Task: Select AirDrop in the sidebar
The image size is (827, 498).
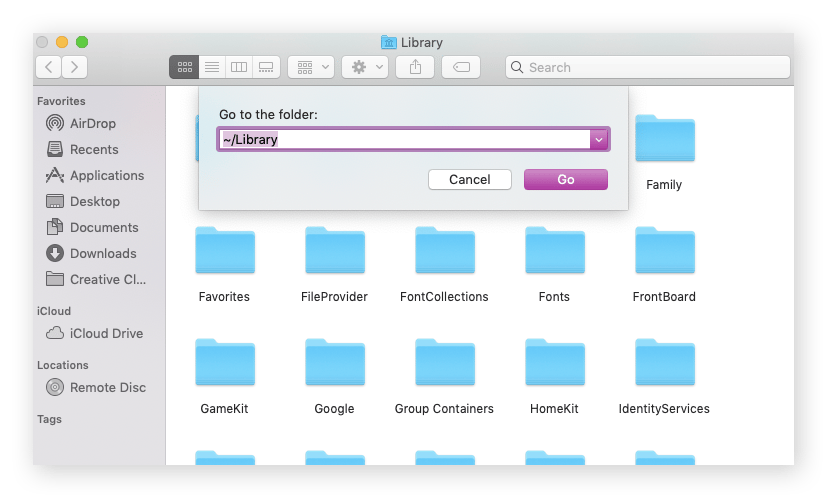Action: tap(81, 123)
